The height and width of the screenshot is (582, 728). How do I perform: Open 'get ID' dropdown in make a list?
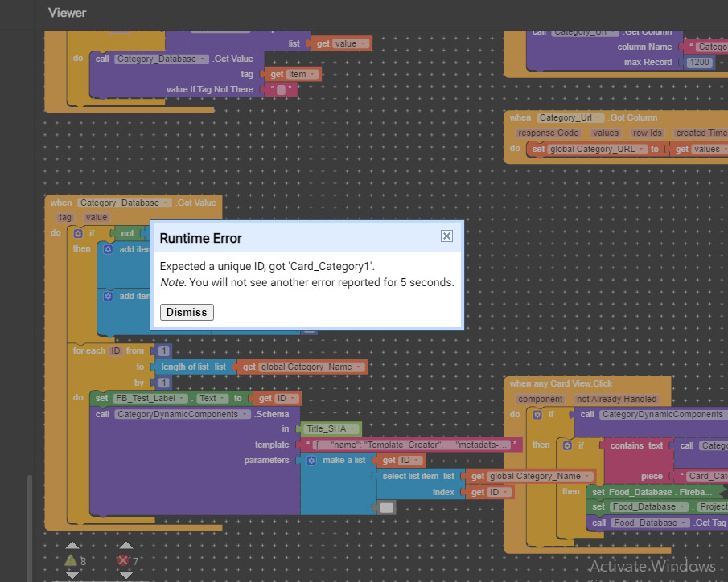tap(417, 461)
